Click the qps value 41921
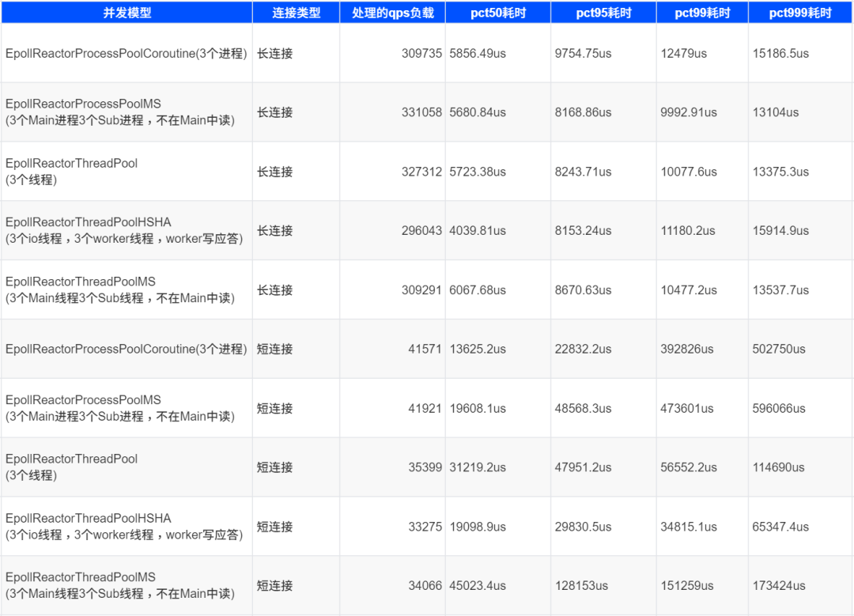 tap(425, 408)
